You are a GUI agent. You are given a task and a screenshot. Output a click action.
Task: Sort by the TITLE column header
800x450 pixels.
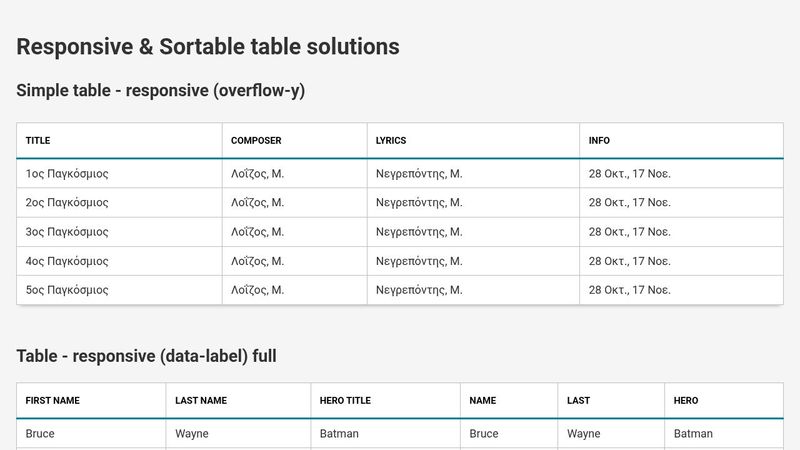point(119,140)
